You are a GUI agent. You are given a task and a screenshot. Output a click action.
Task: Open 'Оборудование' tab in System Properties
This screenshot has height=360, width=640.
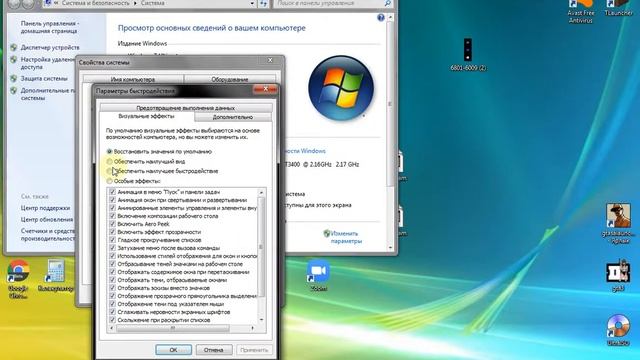pos(230,79)
